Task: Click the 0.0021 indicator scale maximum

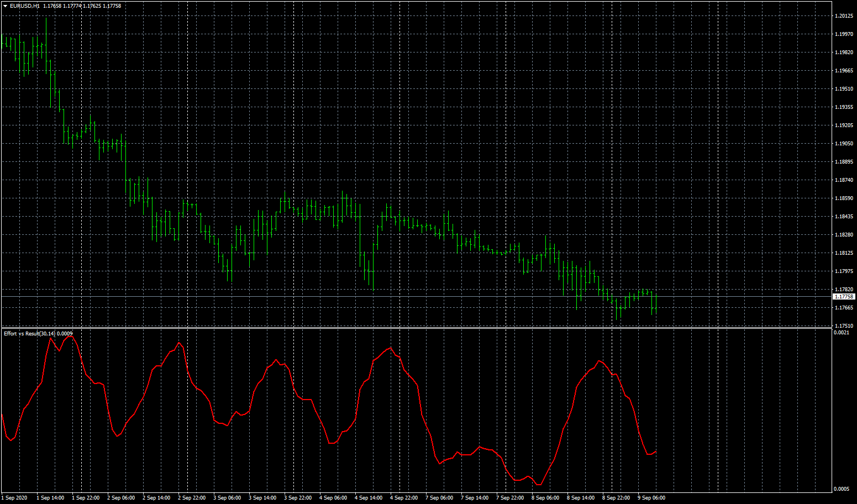Action: coord(842,333)
